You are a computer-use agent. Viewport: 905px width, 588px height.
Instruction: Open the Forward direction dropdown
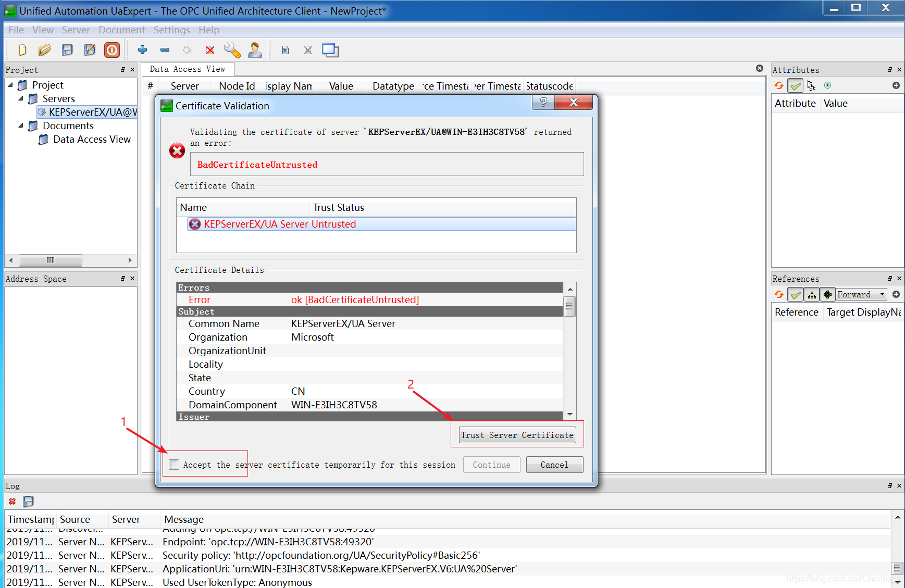tap(861, 295)
